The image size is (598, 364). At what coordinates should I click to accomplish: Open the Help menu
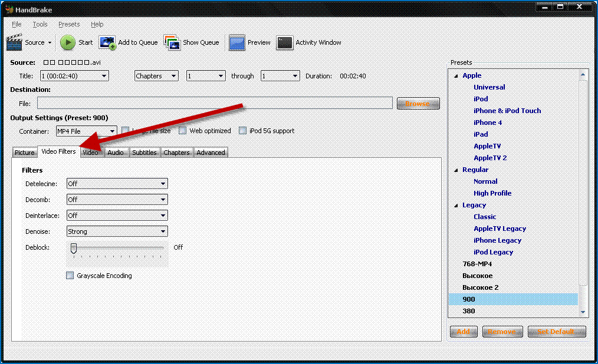click(97, 24)
